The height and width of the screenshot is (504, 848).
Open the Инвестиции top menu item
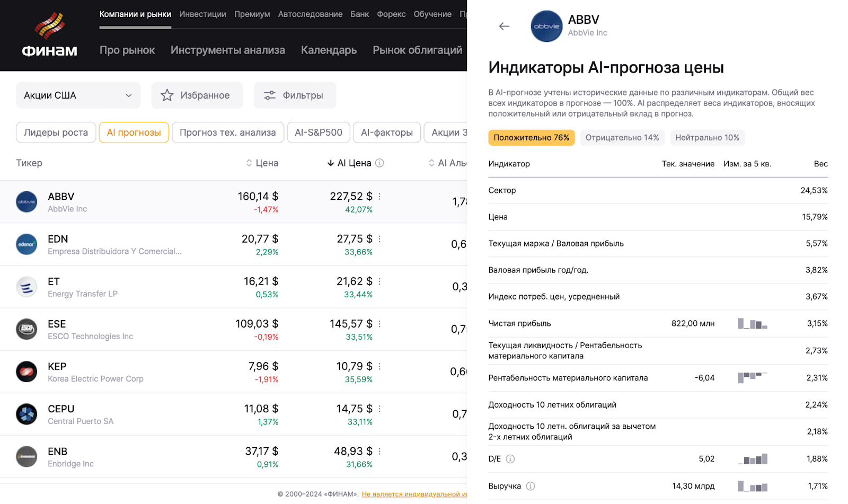point(202,14)
